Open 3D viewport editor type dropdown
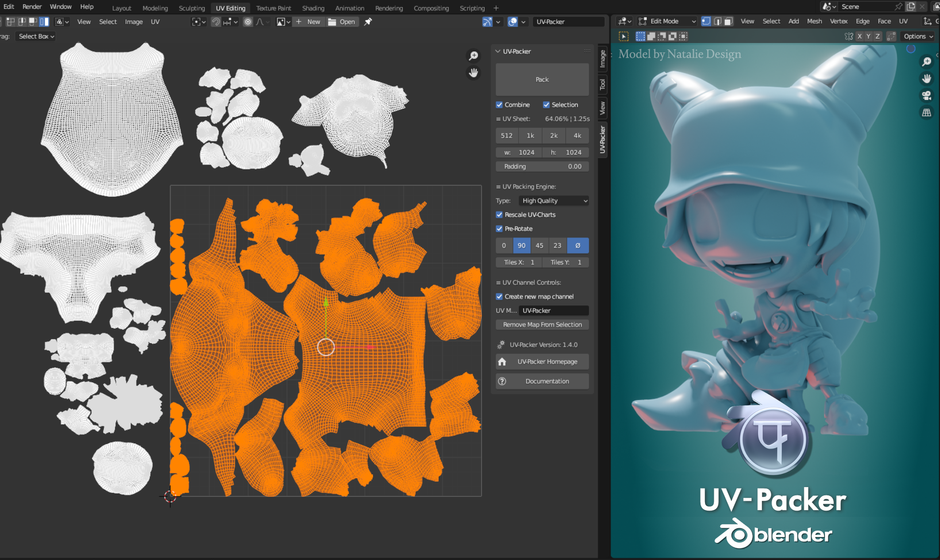940x560 pixels. [x=625, y=21]
